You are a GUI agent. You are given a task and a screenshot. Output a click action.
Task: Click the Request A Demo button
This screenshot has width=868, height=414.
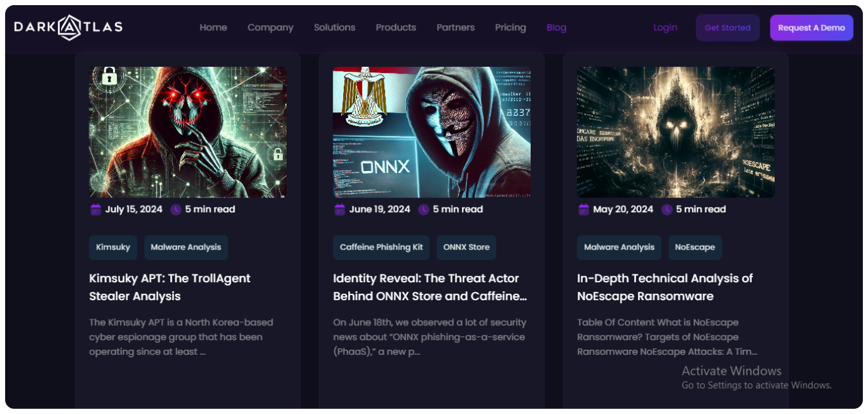pyautogui.click(x=811, y=28)
